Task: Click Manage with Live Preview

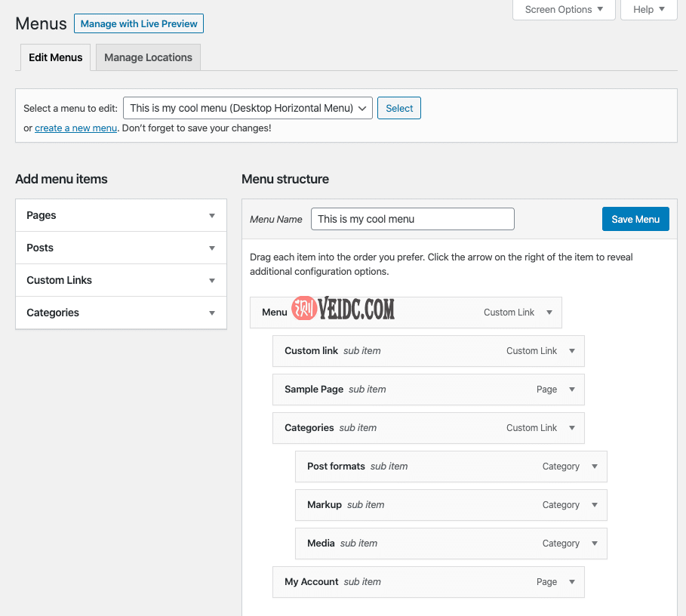Action: [139, 23]
